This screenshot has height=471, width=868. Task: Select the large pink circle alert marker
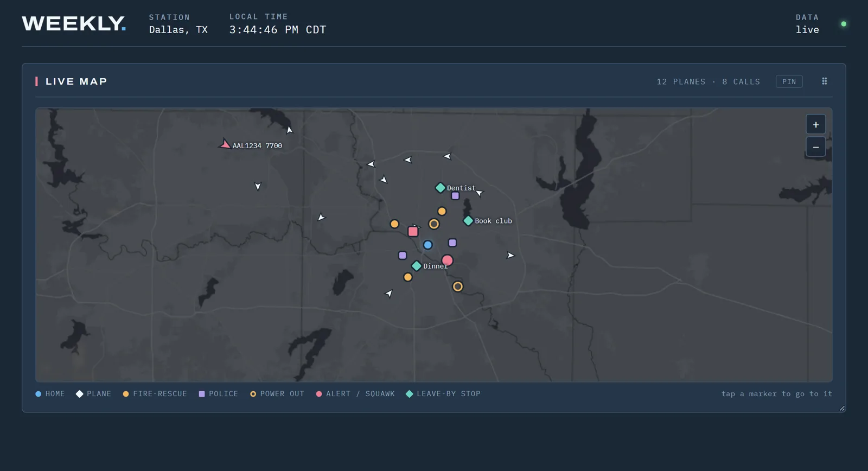tap(447, 260)
